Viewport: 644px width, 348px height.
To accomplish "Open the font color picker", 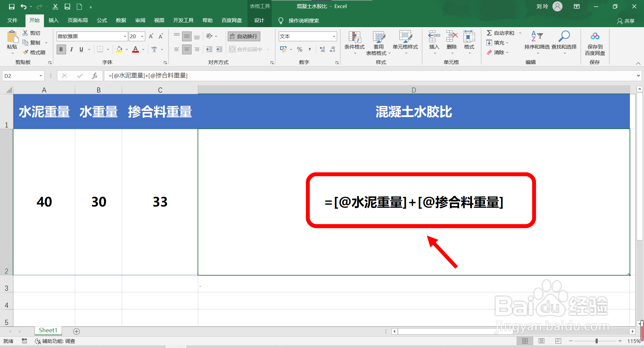I will 136,49.
